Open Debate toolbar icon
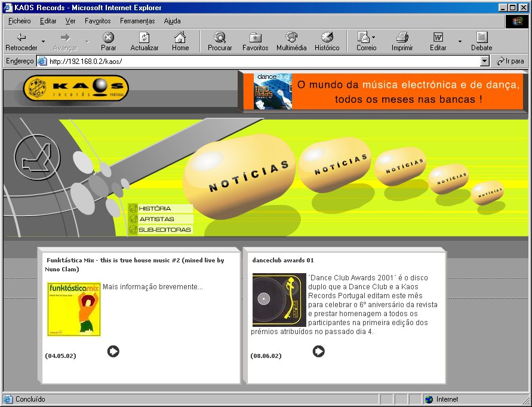This screenshot has height=407, width=532. coord(481,36)
